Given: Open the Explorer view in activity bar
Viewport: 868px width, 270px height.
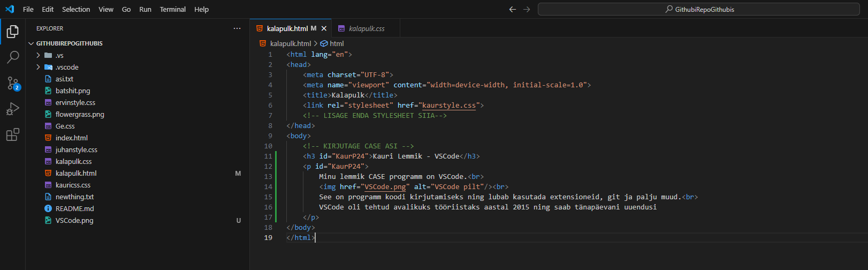Looking at the screenshot, I should pyautogui.click(x=13, y=32).
